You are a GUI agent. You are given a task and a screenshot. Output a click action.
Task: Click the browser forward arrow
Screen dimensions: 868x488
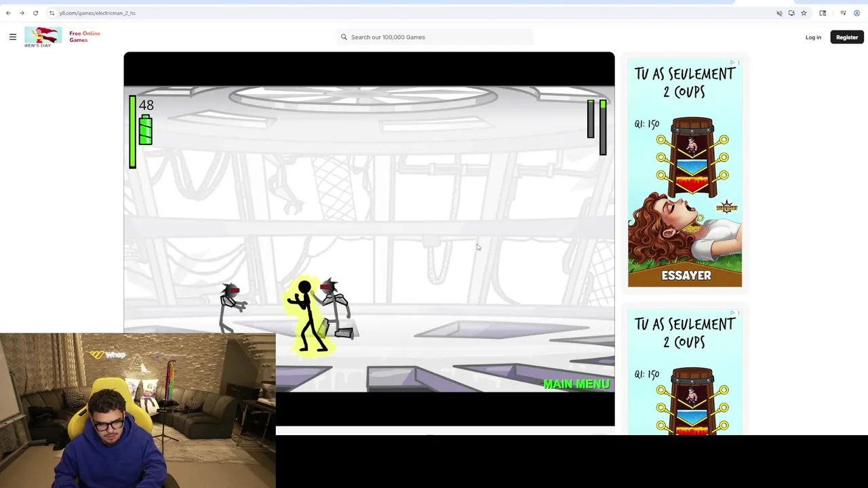(22, 13)
